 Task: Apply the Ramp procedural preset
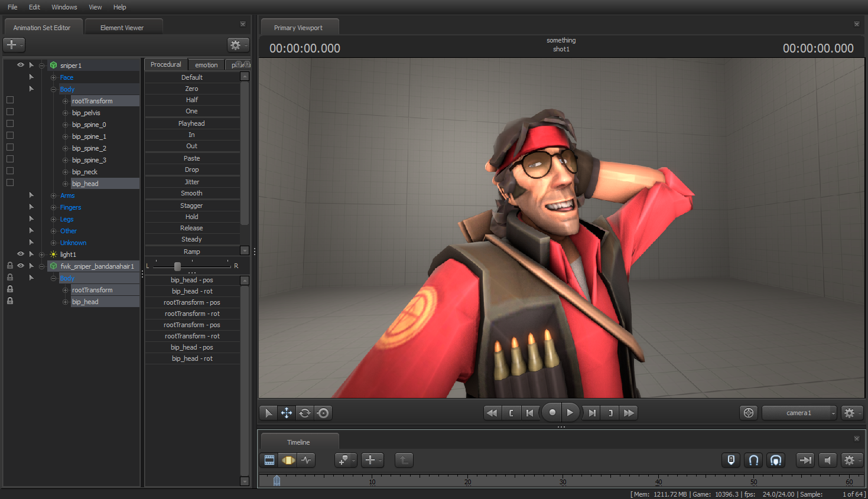click(192, 252)
